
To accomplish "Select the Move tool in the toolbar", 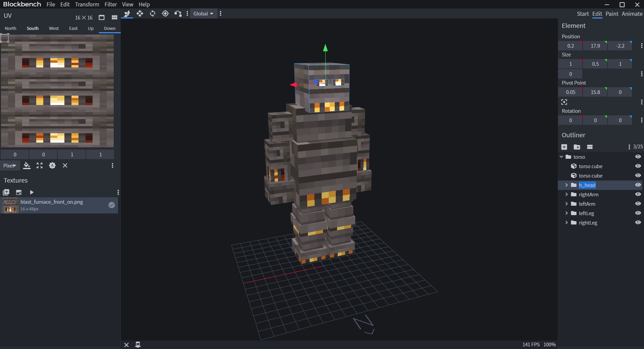I will click(x=127, y=14).
